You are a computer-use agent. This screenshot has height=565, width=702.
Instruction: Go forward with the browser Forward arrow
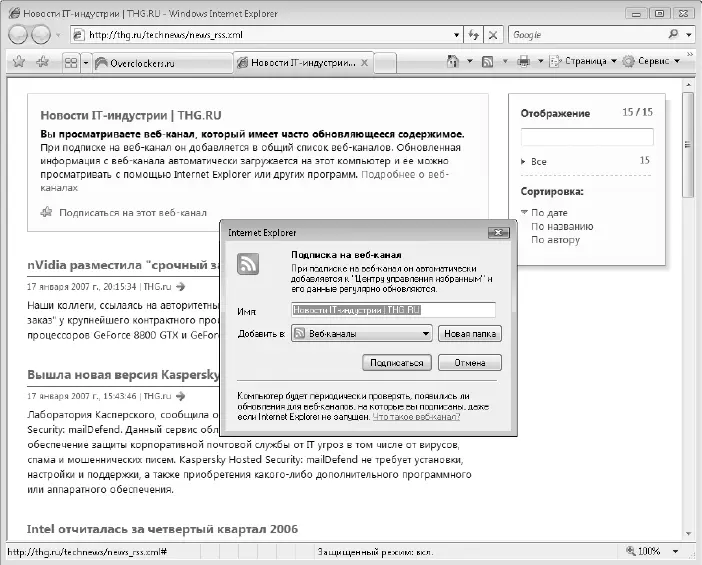[41, 35]
